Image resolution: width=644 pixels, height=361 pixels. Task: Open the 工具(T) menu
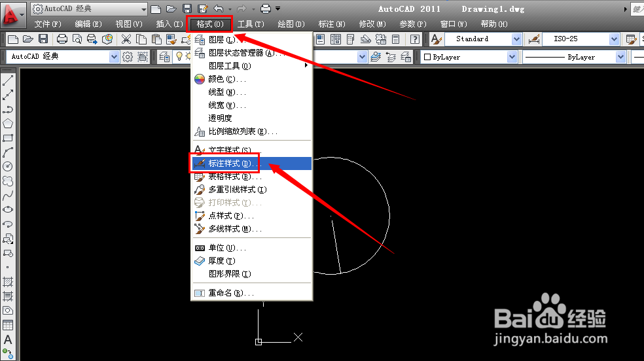click(251, 24)
